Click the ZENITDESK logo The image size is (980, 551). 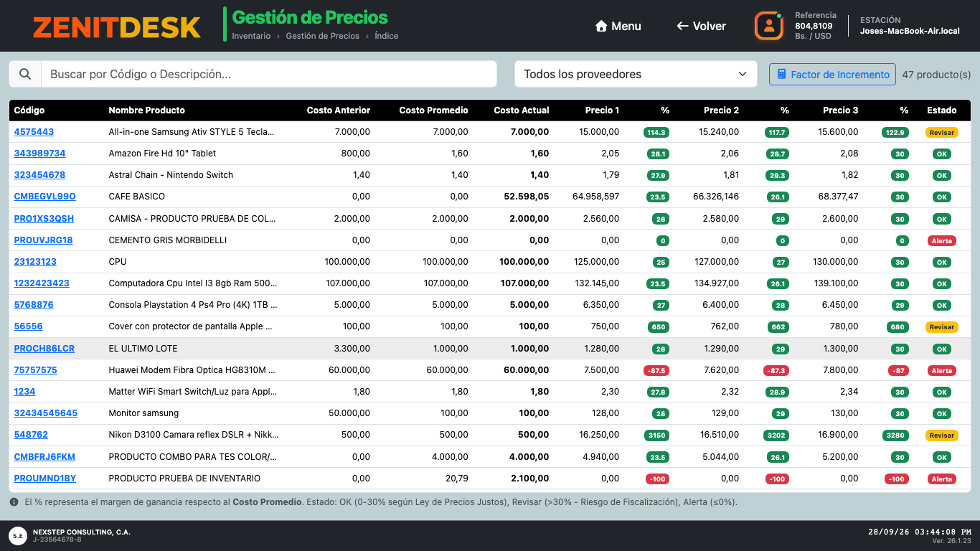(x=117, y=27)
